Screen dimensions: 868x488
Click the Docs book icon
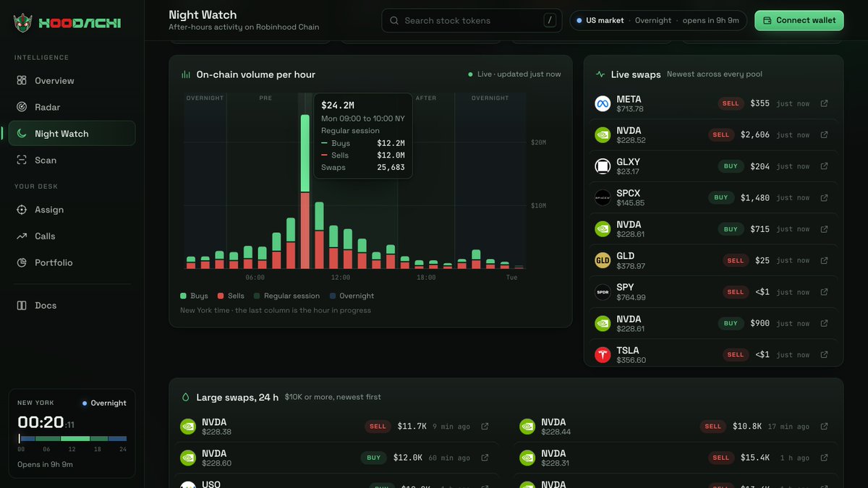coord(22,305)
